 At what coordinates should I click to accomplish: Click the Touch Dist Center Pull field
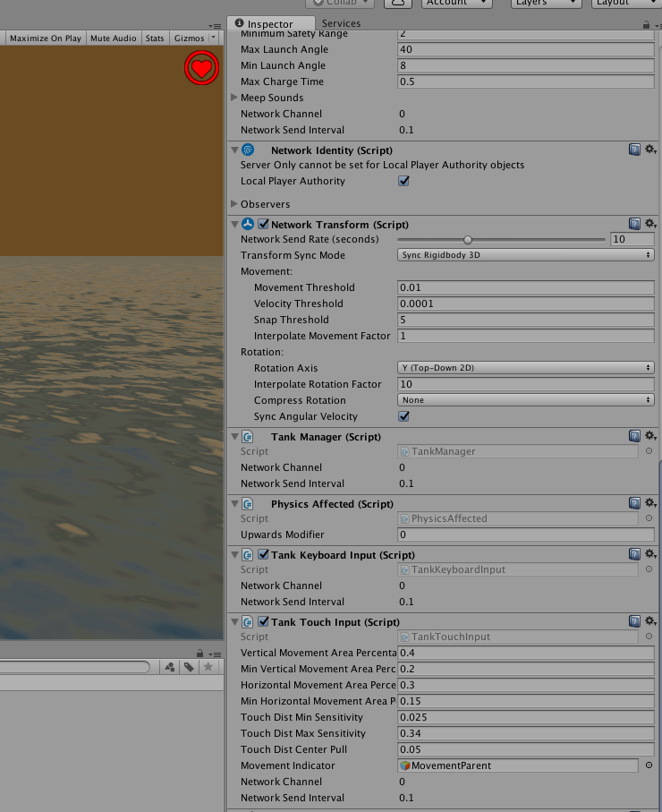coord(525,748)
